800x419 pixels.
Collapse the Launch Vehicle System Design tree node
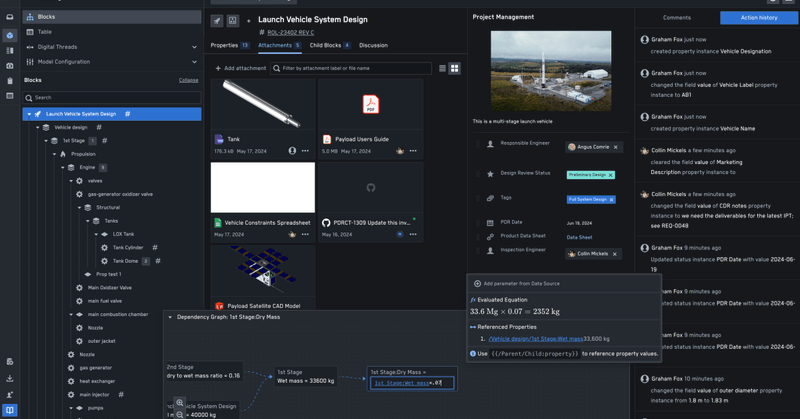[x=29, y=114]
